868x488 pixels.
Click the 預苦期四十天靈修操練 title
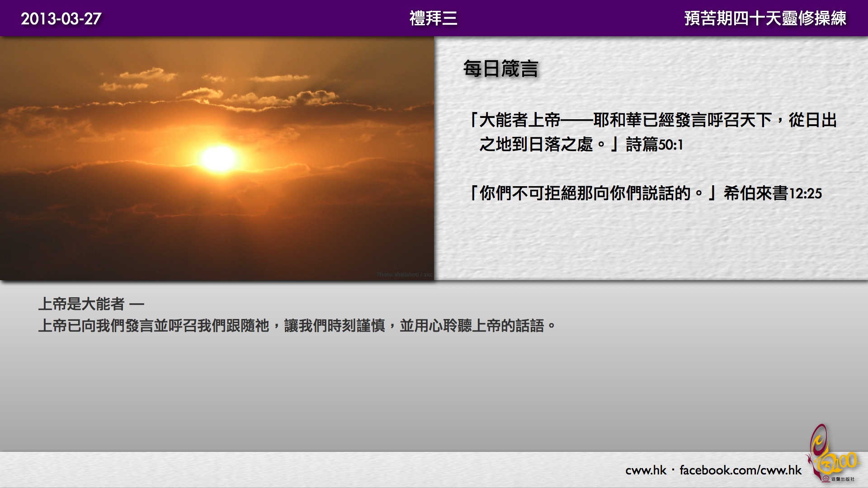click(765, 19)
